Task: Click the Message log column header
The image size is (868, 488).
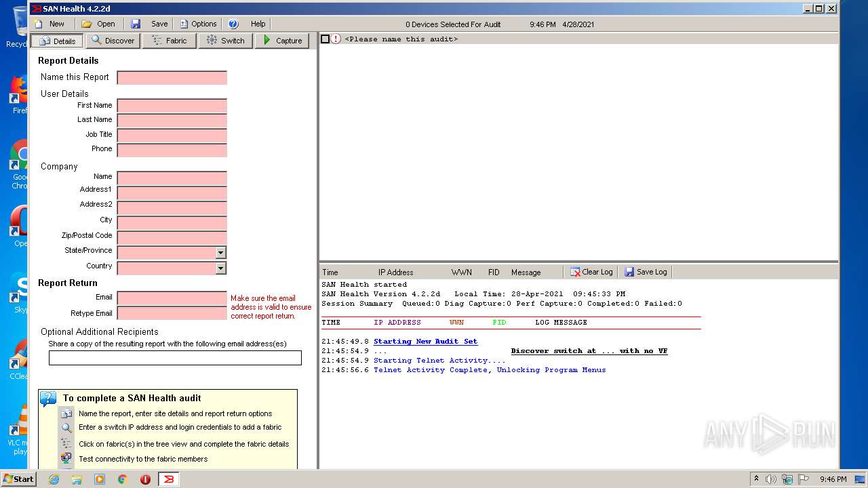Action: pyautogui.click(x=526, y=272)
